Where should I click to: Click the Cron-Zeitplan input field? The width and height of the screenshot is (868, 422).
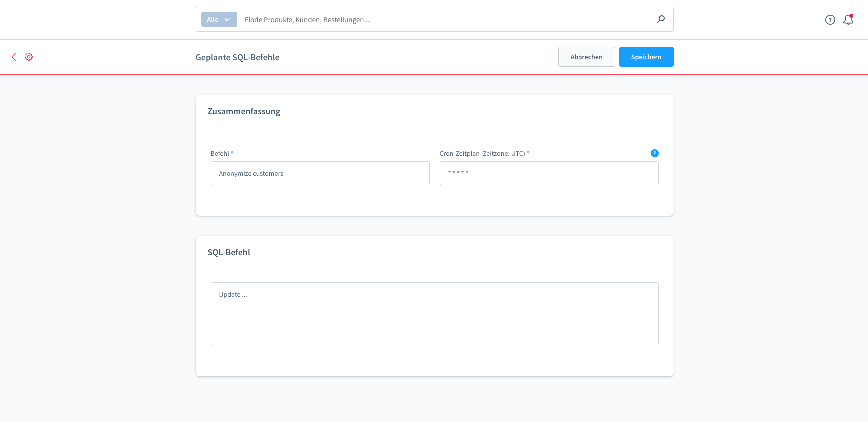[x=549, y=173]
